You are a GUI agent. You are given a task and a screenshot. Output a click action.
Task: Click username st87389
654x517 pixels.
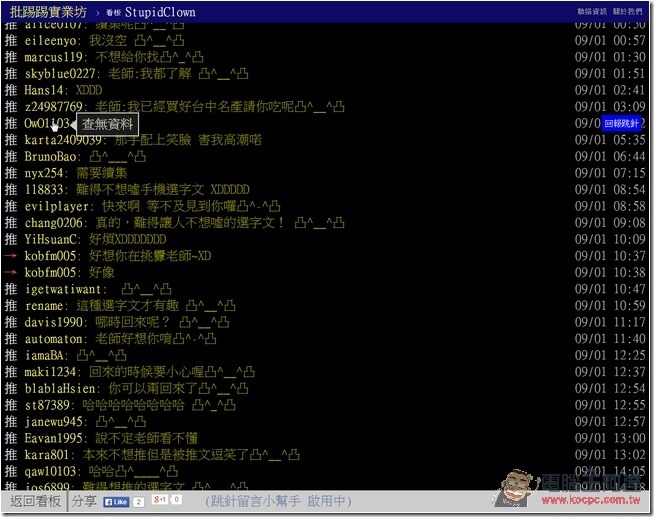(47, 405)
